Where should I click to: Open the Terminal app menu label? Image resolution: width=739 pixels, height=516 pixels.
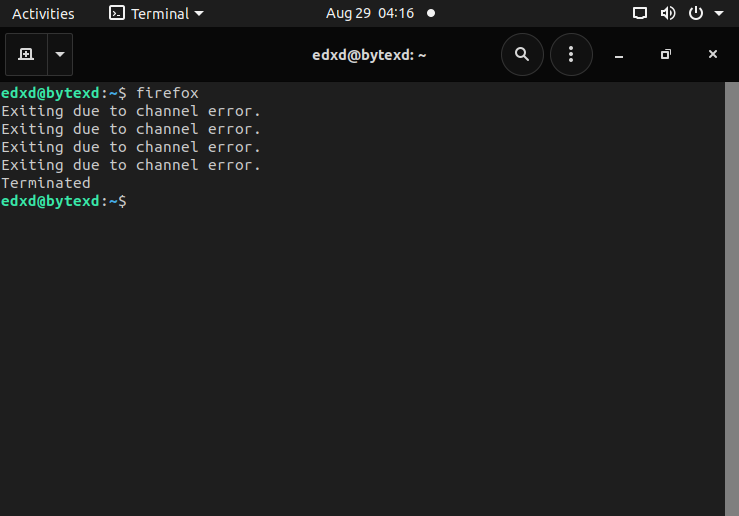tap(160, 14)
